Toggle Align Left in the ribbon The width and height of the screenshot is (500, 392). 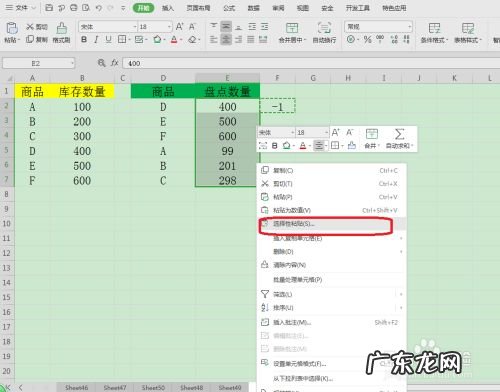[x=214, y=40]
